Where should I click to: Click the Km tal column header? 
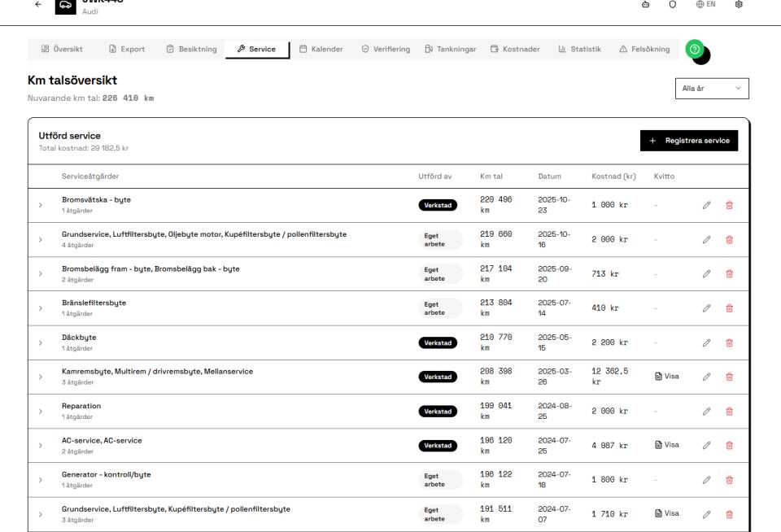click(x=491, y=177)
